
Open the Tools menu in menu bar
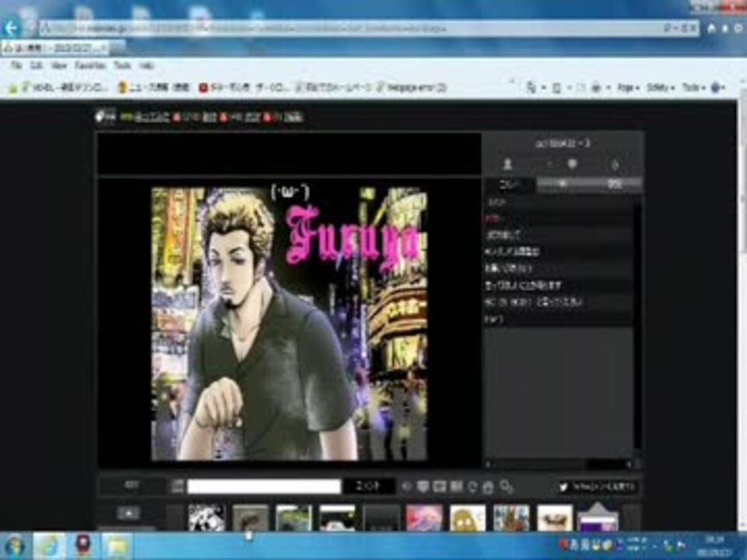(122, 65)
